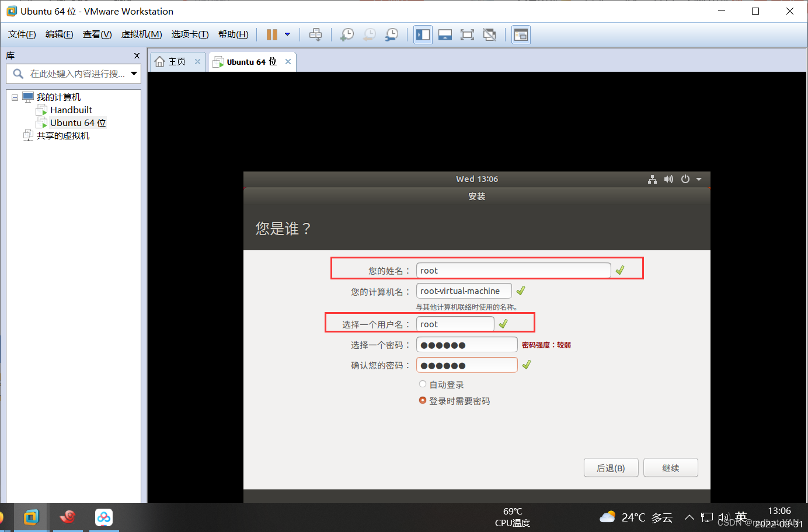Image resolution: width=808 pixels, height=532 pixels.
Task: Enter full screen mode icon
Action: [x=467, y=34]
